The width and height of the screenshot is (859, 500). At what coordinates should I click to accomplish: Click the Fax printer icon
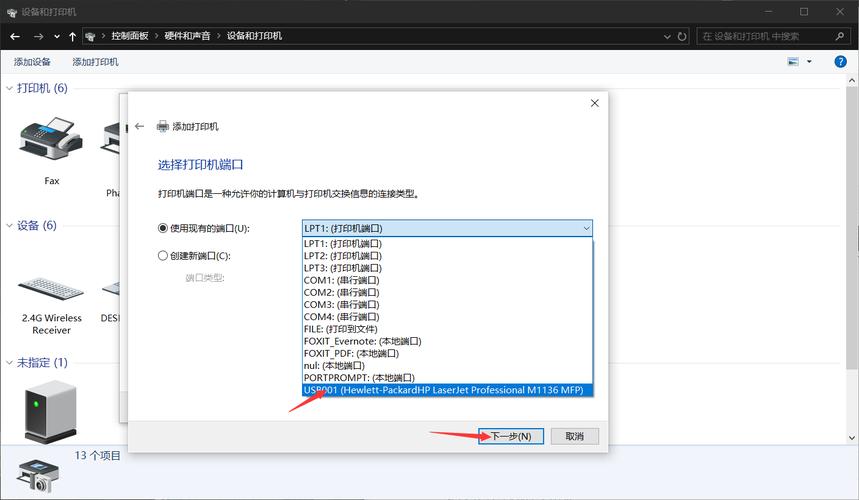52,140
